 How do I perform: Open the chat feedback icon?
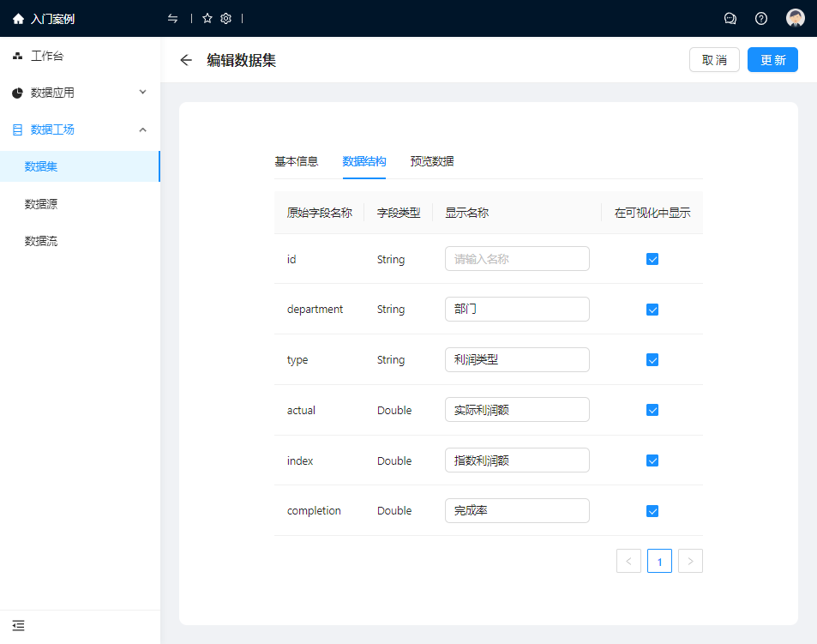coord(730,19)
